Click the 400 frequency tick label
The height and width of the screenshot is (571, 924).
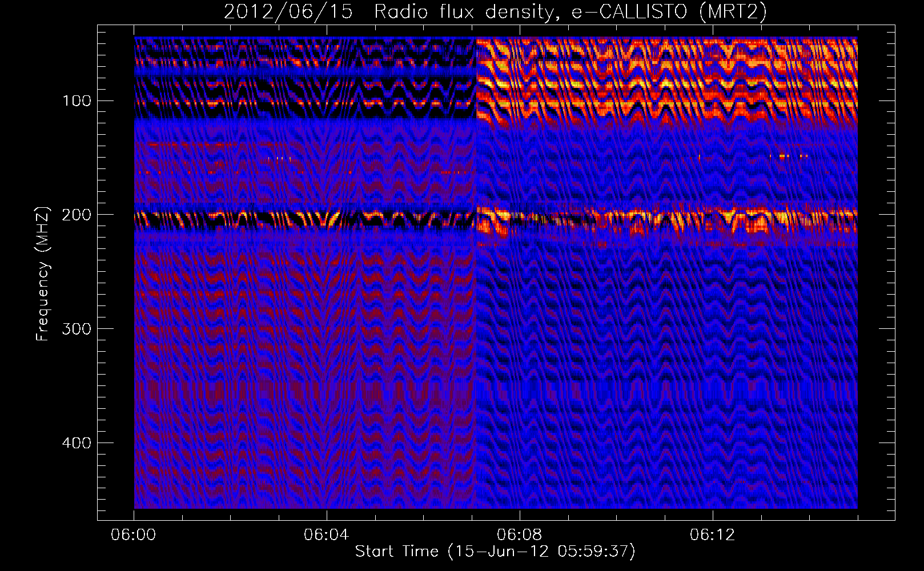tap(77, 443)
